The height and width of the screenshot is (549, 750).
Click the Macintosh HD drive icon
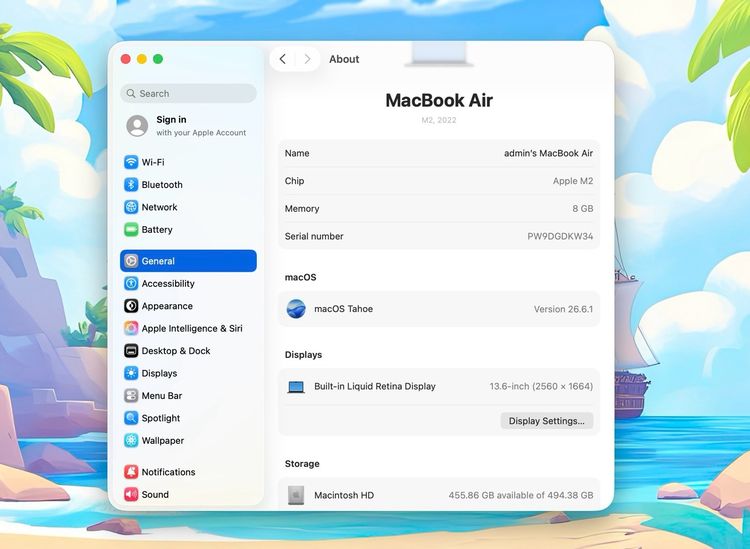[296, 495]
